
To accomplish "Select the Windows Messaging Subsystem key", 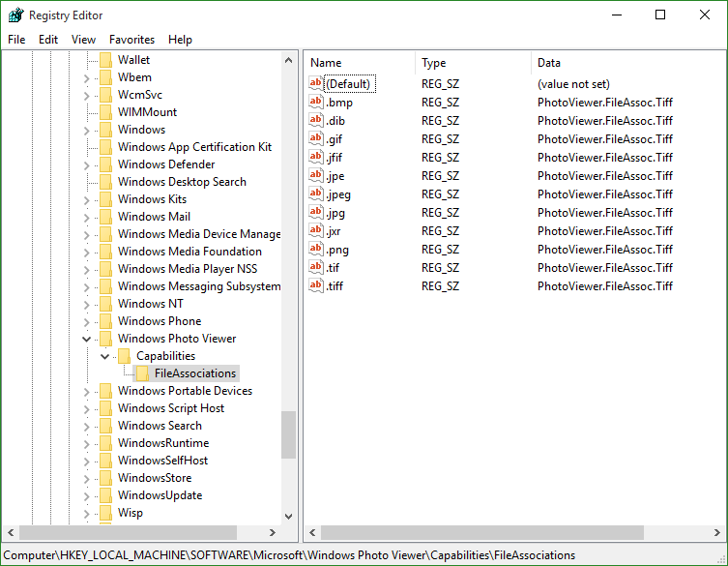I will (x=199, y=286).
